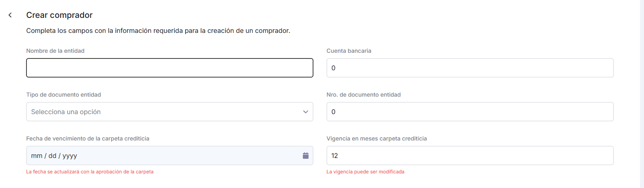
Task: Click the 'Vigencia en meses carpeta crediticia' label
Action: point(377,138)
